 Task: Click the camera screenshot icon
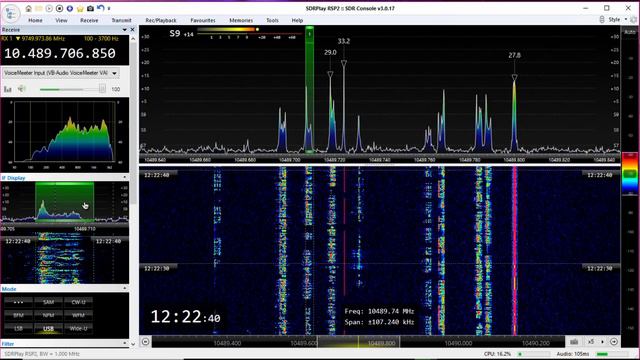tap(90, 8)
